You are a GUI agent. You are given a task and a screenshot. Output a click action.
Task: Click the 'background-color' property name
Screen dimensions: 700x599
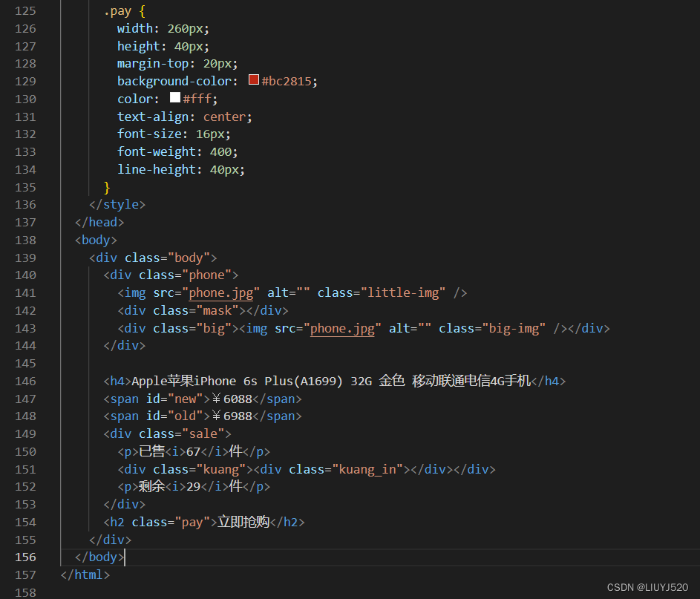click(x=174, y=81)
